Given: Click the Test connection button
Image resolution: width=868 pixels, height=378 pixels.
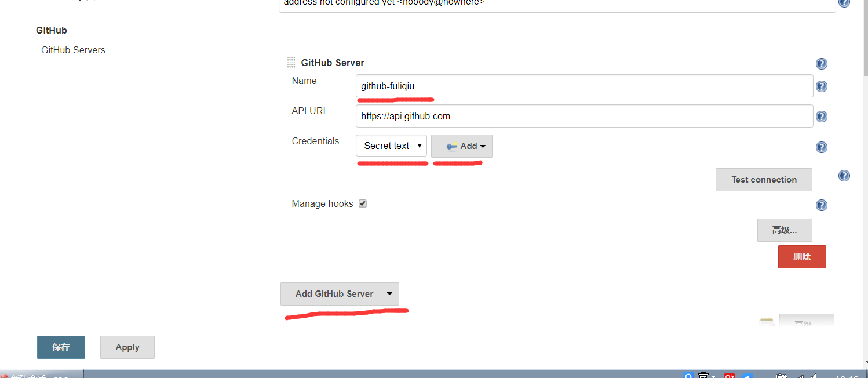Looking at the screenshot, I should 764,180.
